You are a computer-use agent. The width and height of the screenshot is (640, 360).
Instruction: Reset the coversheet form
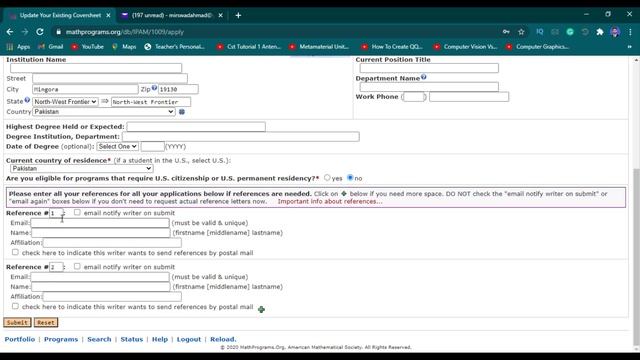tap(46, 322)
